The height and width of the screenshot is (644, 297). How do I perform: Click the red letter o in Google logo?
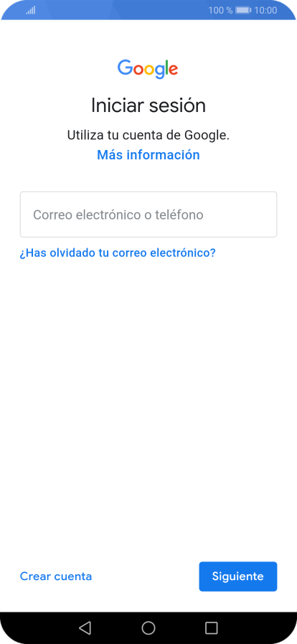(x=138, y=70)
